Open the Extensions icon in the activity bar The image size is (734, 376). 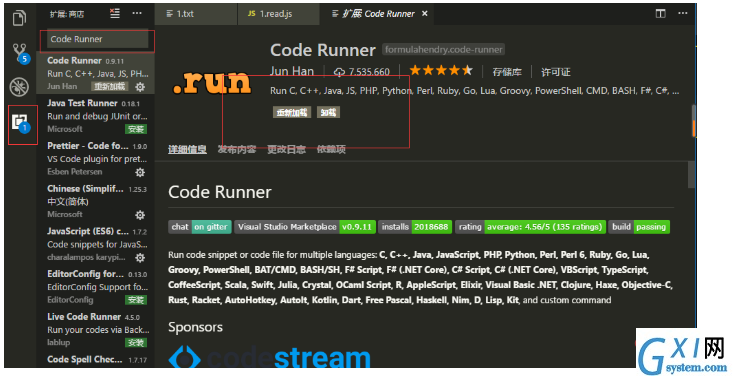(21, 123)
